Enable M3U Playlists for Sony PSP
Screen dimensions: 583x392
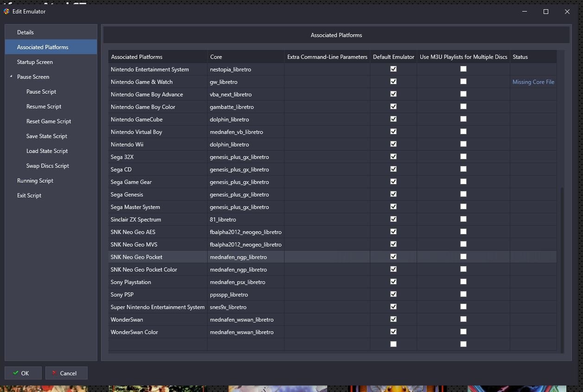tap(463, 294)
